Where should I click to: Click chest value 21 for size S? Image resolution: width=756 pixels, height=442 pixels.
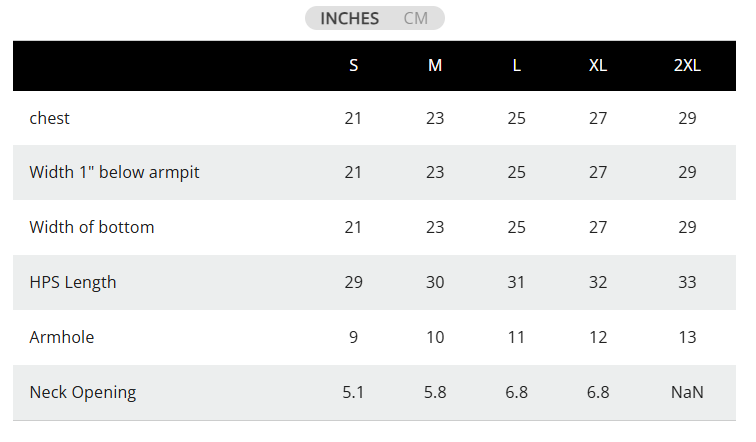(353, 118)
